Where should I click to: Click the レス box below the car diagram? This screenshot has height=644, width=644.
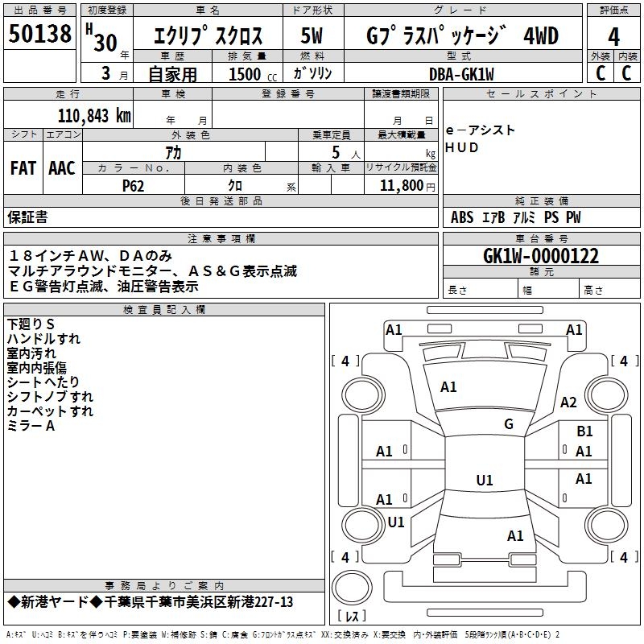(x=350, y=617)
